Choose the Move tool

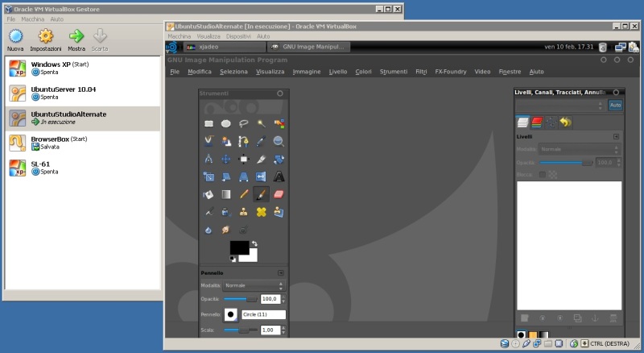tap(226, 159)
